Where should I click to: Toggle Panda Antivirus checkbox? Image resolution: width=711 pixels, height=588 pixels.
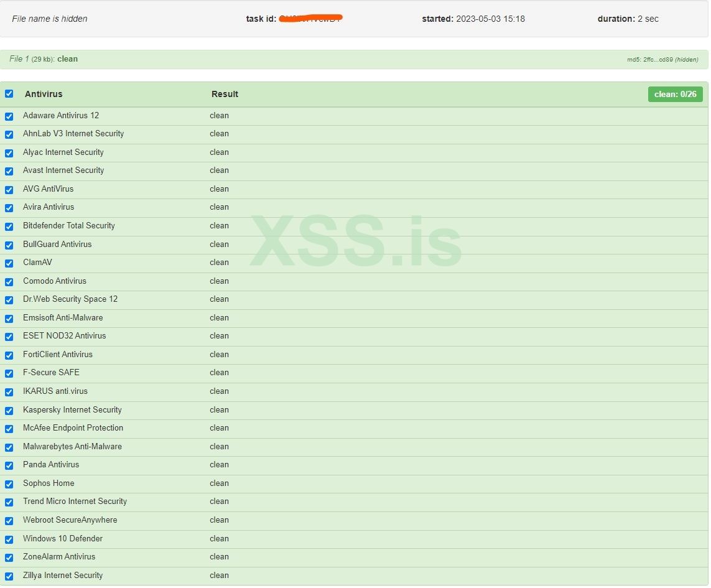(x=9, y=466)
